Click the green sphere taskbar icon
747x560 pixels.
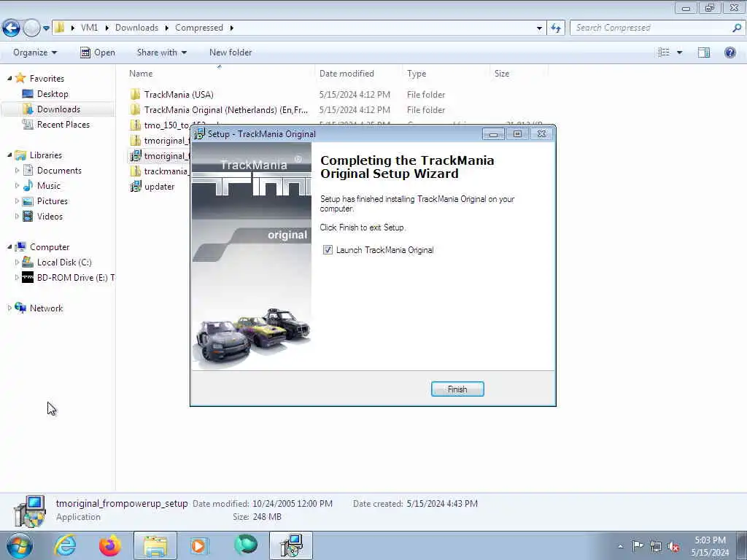246,545
